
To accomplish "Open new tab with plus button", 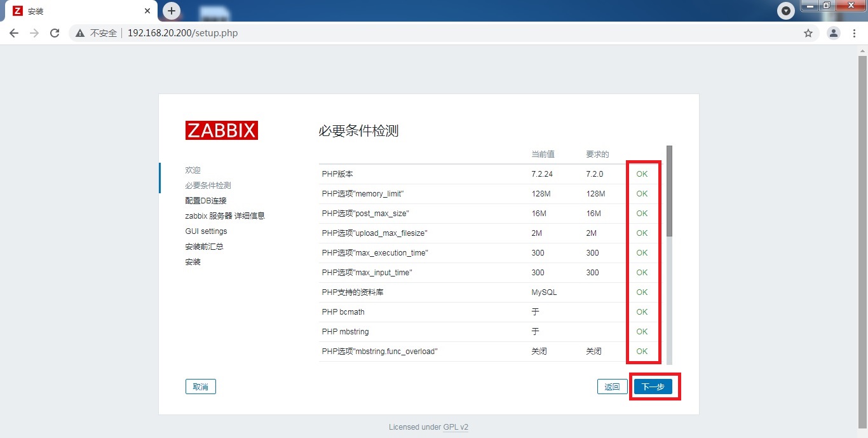I will tap(172, 11).
